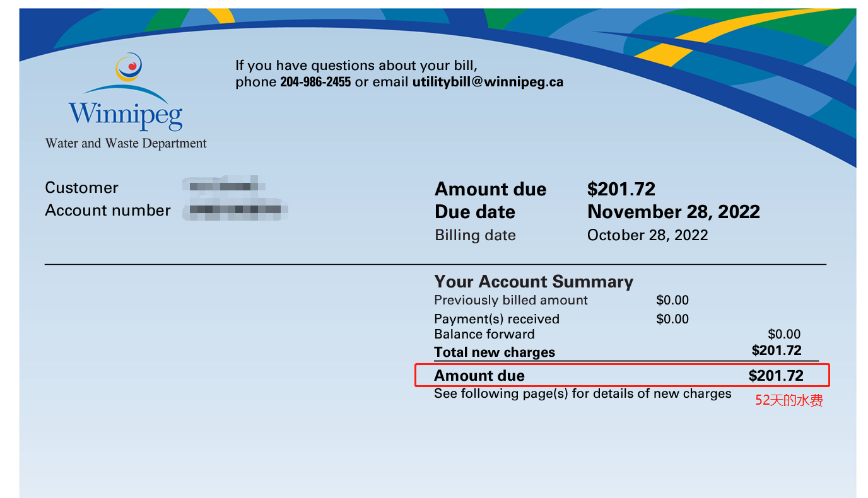868x498 pixels.
Task: Click the red Chinese annotation text
Action: (x=789, y=400)
